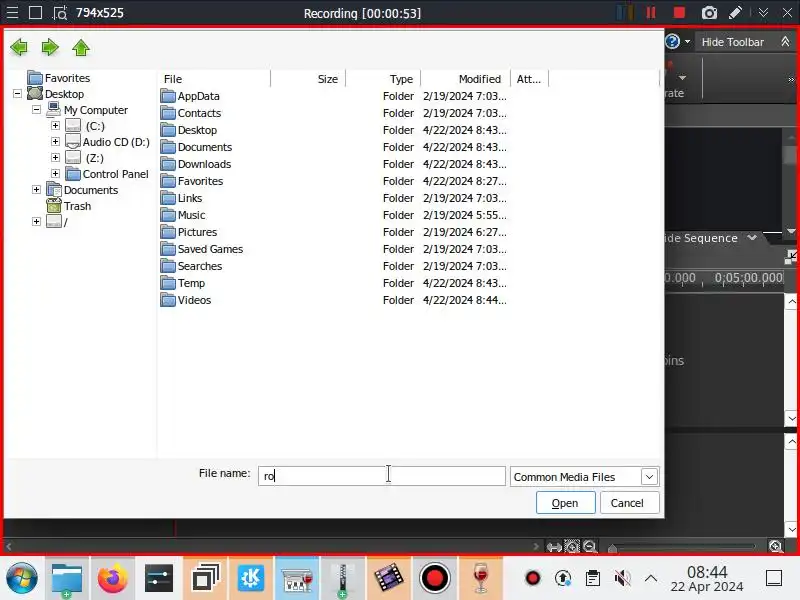The image size is (800, 600).
Task: Open the video editor film-strip taskbar icon
Action: pos(388,579)
